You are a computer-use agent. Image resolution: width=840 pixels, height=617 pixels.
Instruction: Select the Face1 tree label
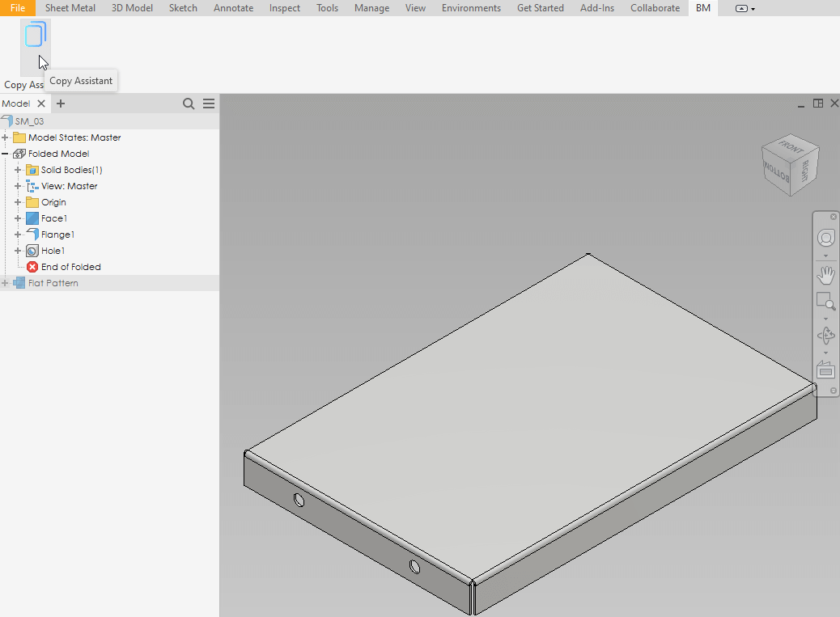[x=54, y=218]
